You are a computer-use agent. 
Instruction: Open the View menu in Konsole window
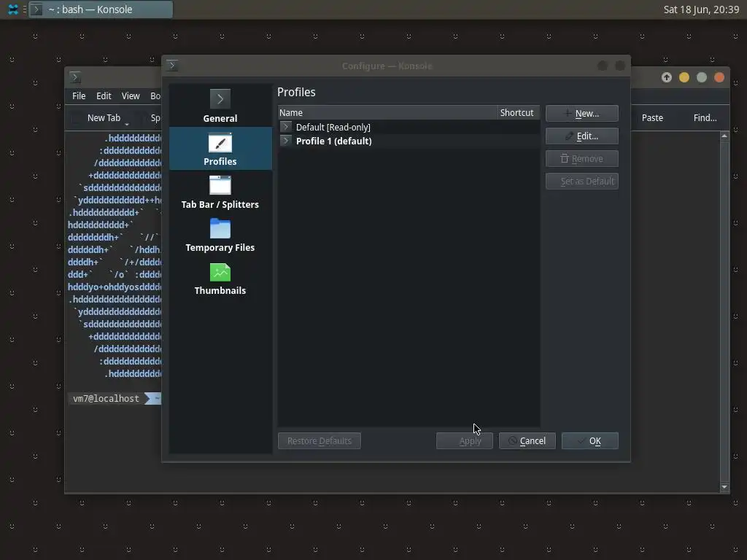(x=131, y=96)
